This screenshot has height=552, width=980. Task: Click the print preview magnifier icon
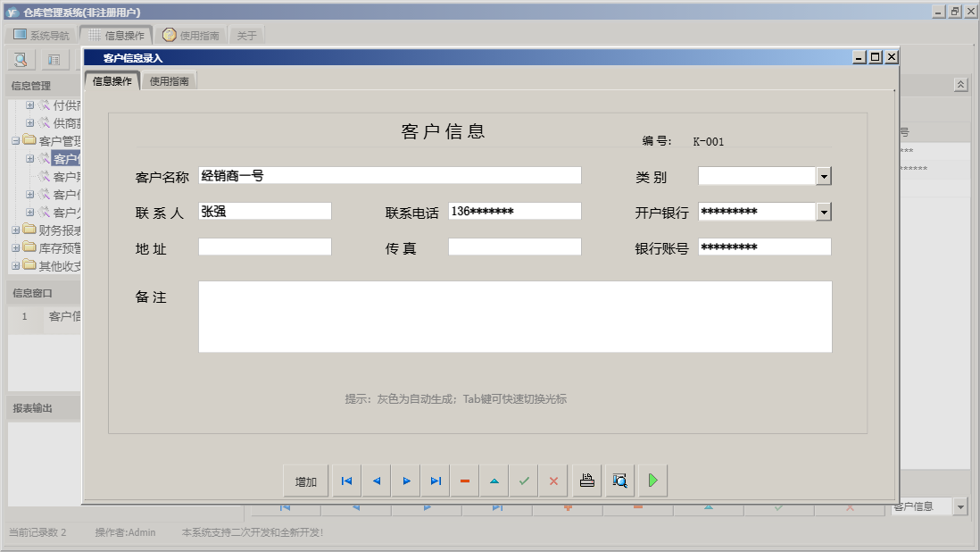619,481
